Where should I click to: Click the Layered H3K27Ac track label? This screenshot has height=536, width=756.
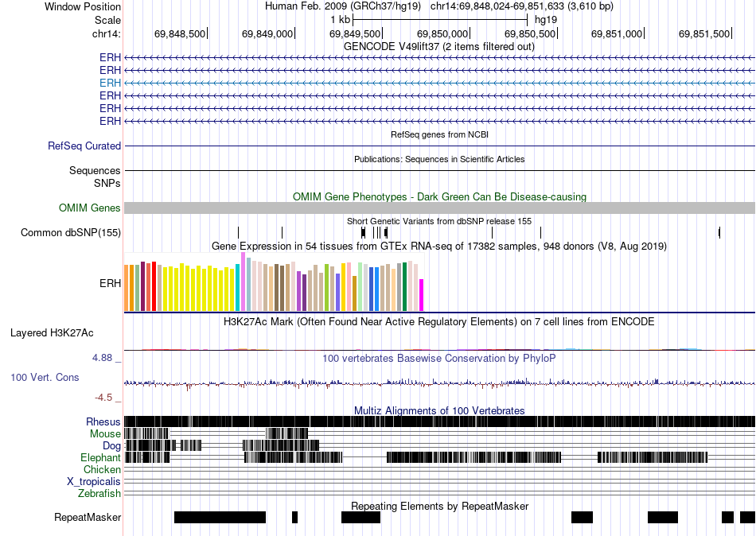[x=52, y=333]
